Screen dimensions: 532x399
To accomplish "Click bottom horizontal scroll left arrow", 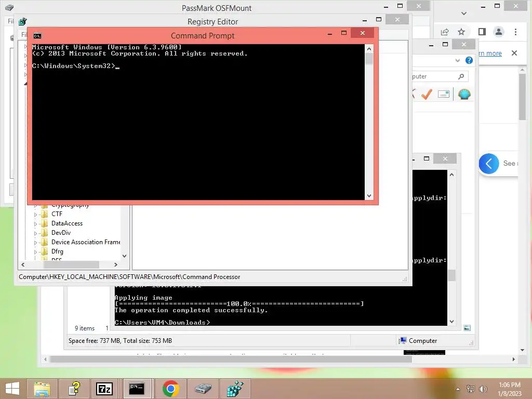I will point(46,359).
